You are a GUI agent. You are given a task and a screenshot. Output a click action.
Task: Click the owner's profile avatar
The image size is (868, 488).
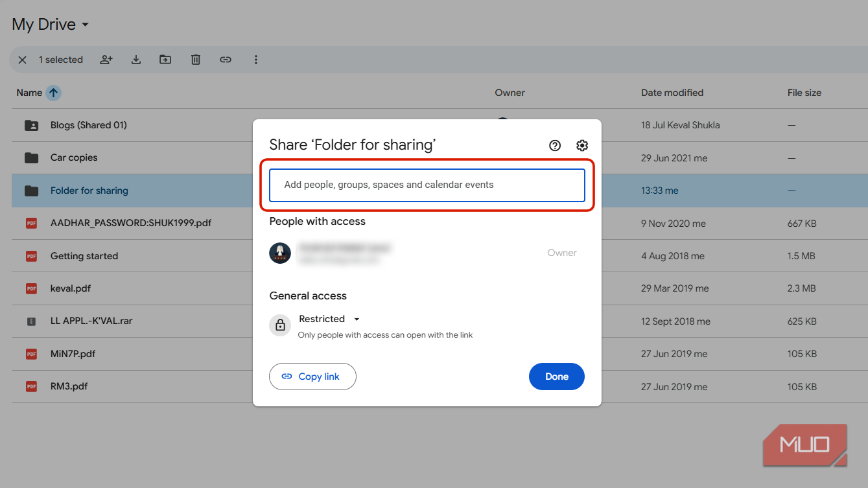[280, 253]
